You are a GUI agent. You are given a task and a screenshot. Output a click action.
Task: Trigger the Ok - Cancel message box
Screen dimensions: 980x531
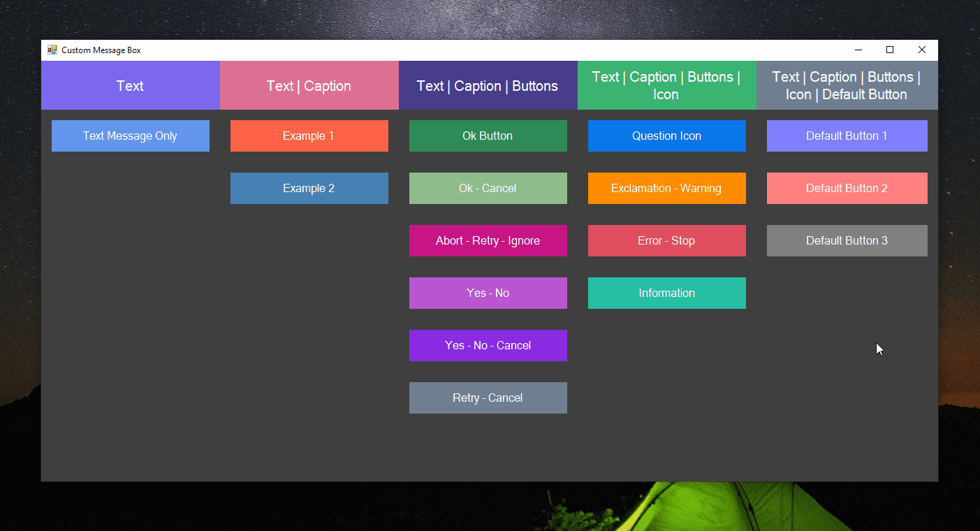488,188
